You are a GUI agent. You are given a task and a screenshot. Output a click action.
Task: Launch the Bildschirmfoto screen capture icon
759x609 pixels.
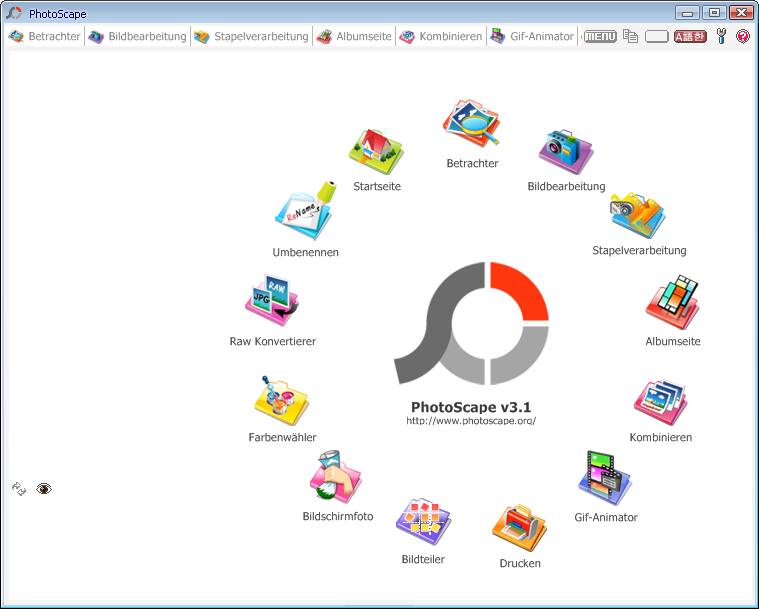[336, 478]
